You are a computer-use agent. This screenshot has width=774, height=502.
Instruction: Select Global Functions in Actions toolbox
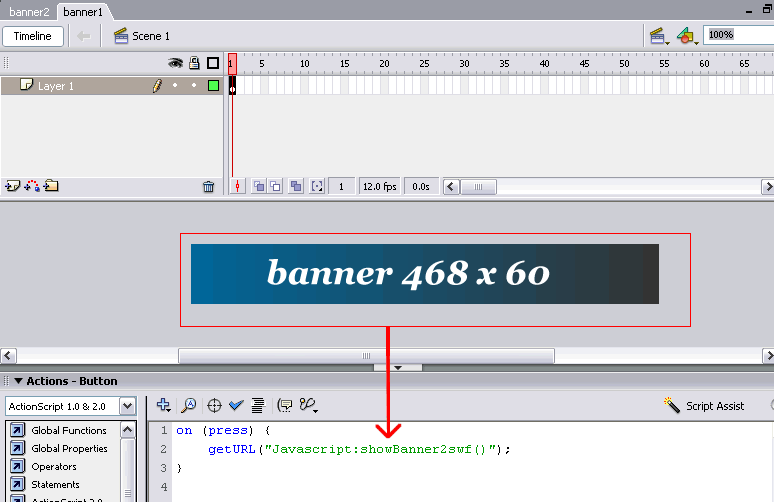coord(68,431)
